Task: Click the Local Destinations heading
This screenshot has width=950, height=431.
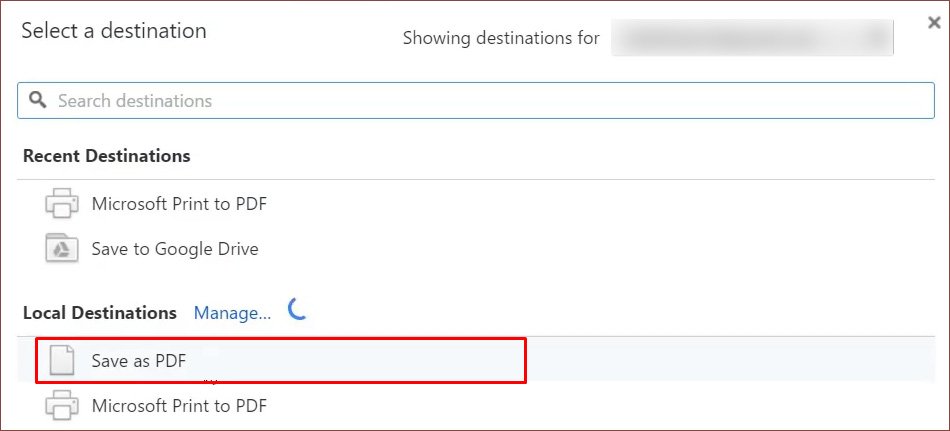Action: click(100, 313)
